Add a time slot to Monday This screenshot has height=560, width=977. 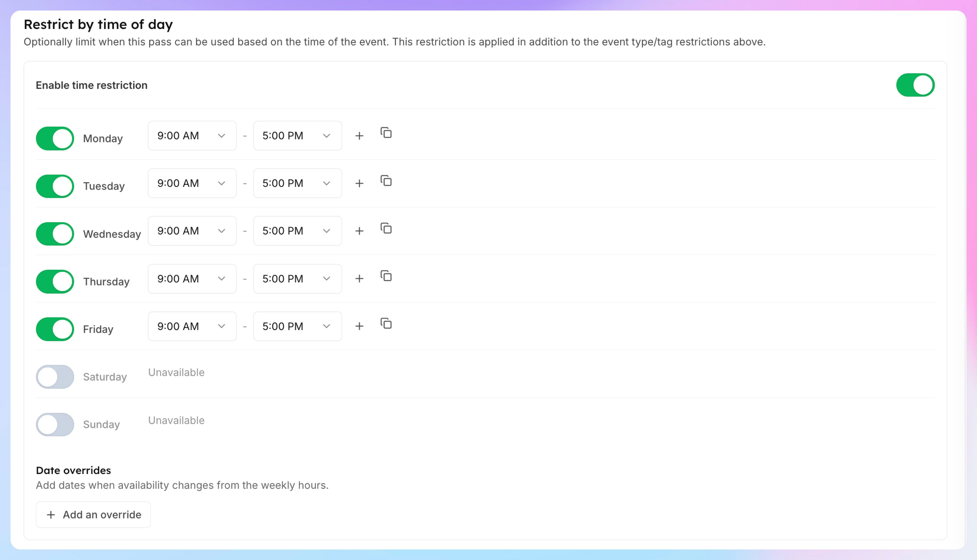point(359,136)
